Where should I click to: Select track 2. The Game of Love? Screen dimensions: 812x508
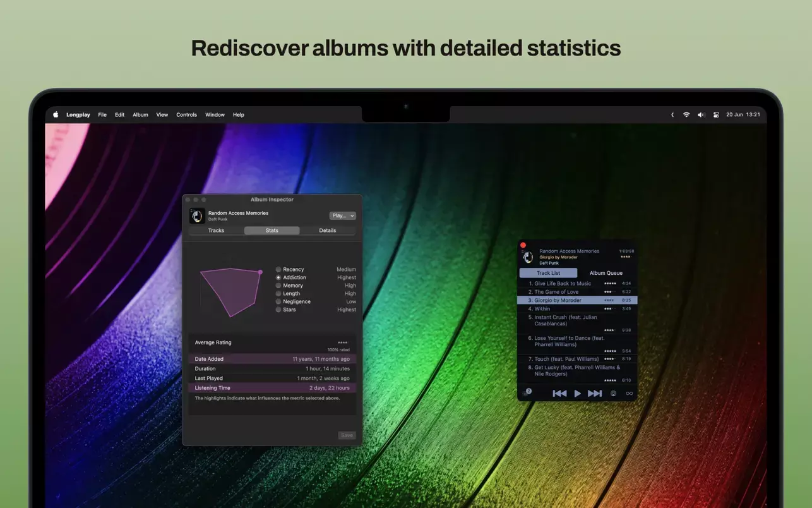click(x=577, y=292)
